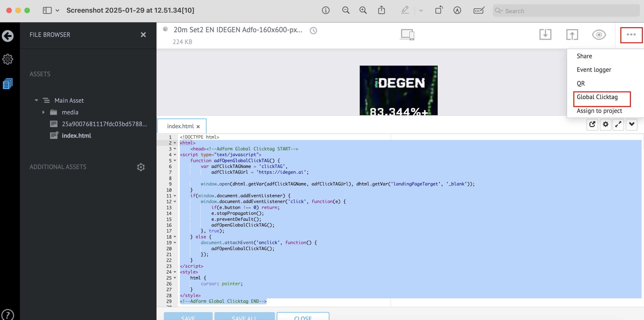Click the SAVE button
This screenshot has height=320, width=644.
pyautogui.click(x=188, y=317)
